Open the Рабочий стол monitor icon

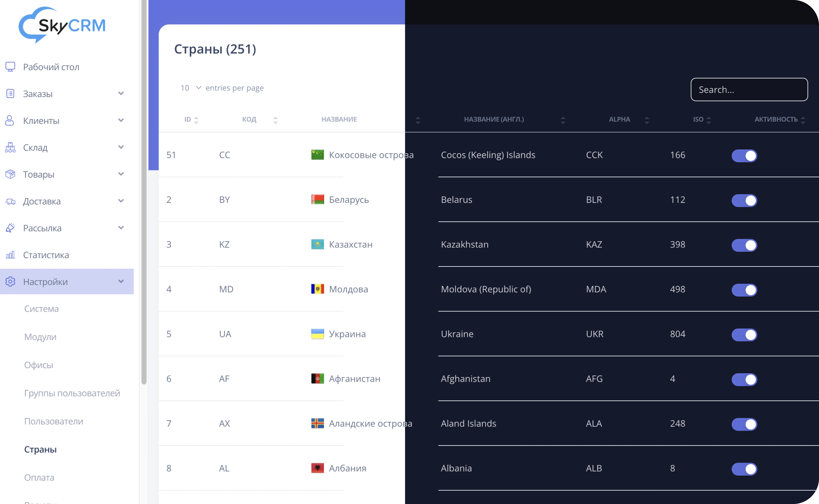10,67
